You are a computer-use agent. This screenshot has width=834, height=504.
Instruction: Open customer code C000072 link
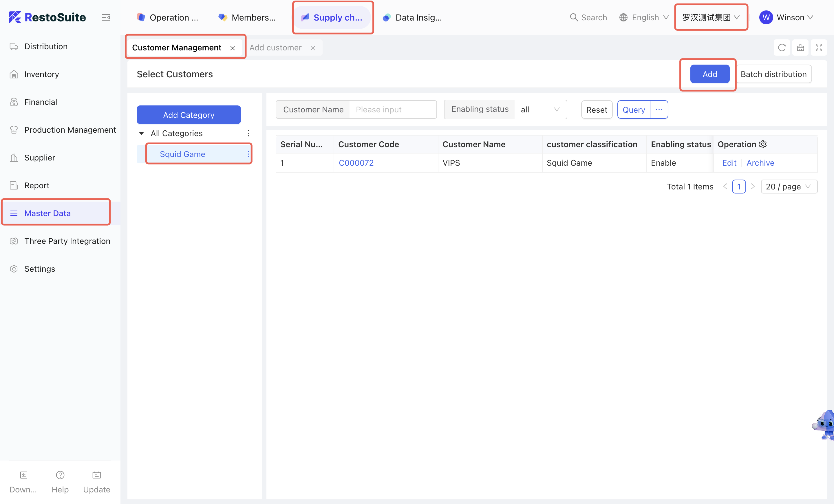(356, 163)
